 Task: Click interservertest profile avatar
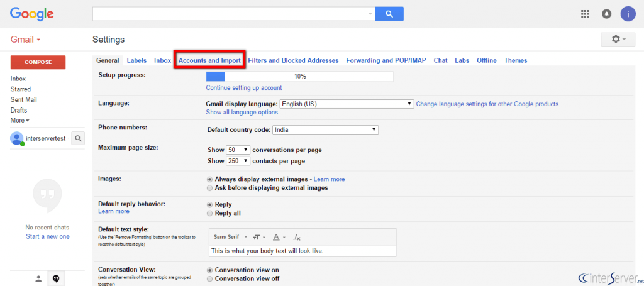[x=17, y=138]
